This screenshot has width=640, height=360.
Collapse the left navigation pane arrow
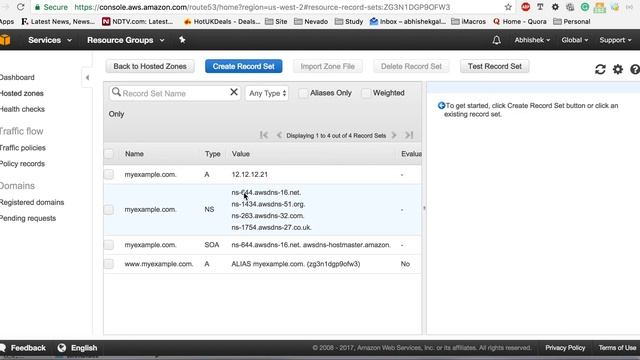coord(87,78)
